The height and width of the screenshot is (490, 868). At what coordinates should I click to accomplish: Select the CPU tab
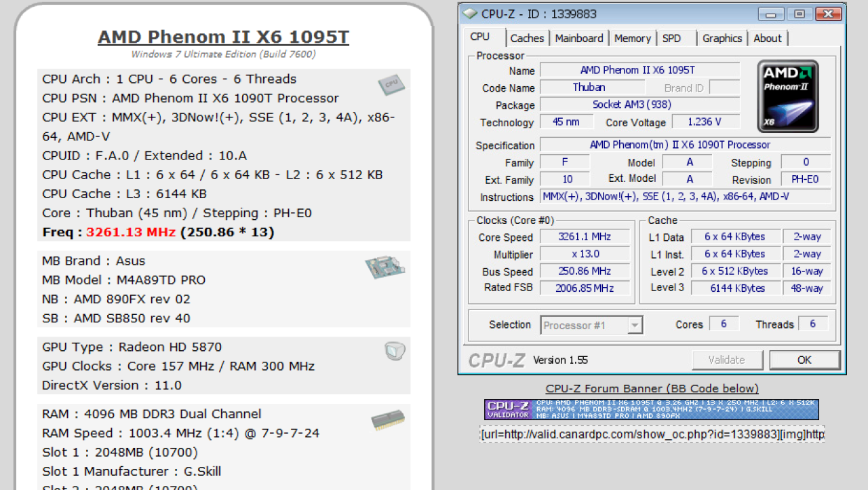coord(480,37)
